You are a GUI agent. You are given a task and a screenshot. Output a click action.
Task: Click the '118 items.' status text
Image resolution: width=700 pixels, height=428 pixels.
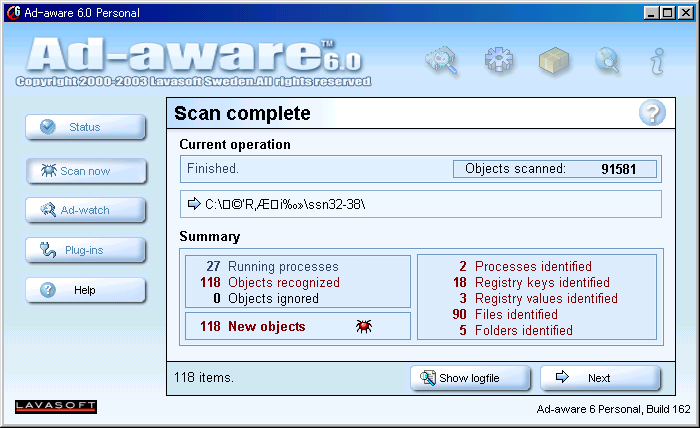pos(204,378)
